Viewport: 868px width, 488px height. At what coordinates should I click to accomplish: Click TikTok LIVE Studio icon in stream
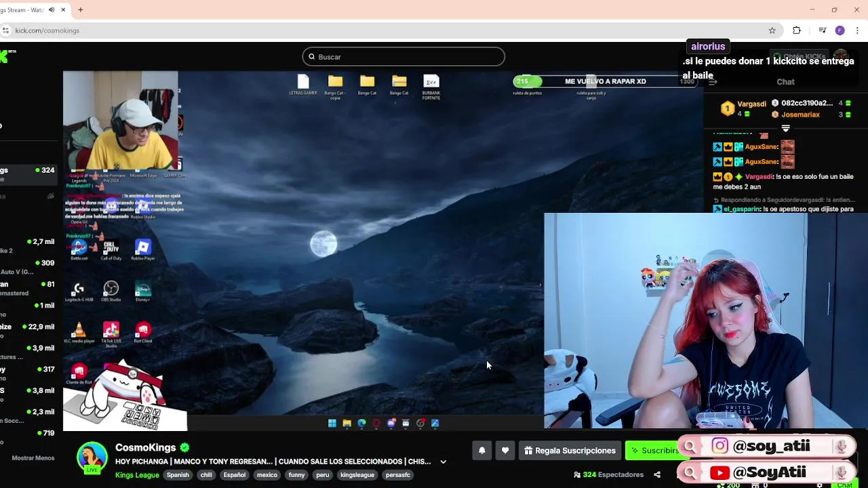coord(111,334)
